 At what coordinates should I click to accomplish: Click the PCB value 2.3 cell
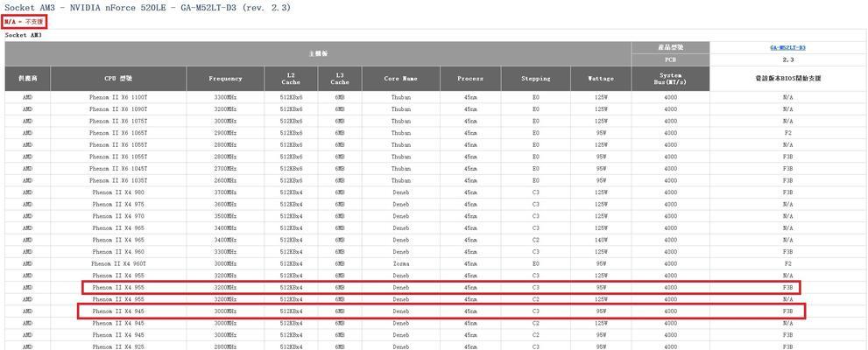[788, 59]
